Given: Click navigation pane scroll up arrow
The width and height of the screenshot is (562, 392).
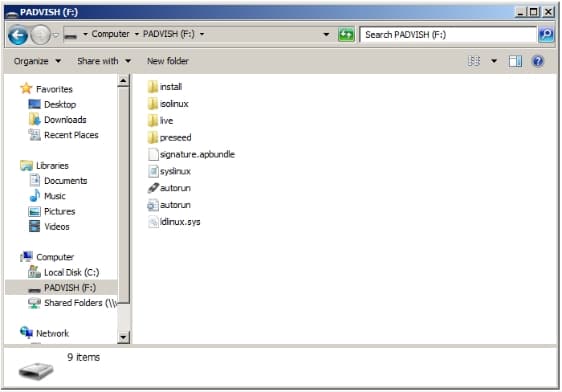Looking at the screenshot, I should tap(123, 81).
